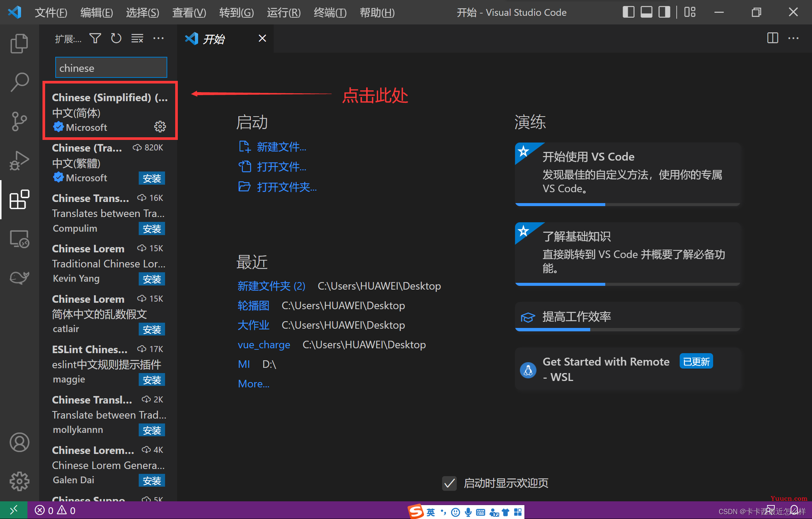Open recent folder MI

[x=244, y=364]
